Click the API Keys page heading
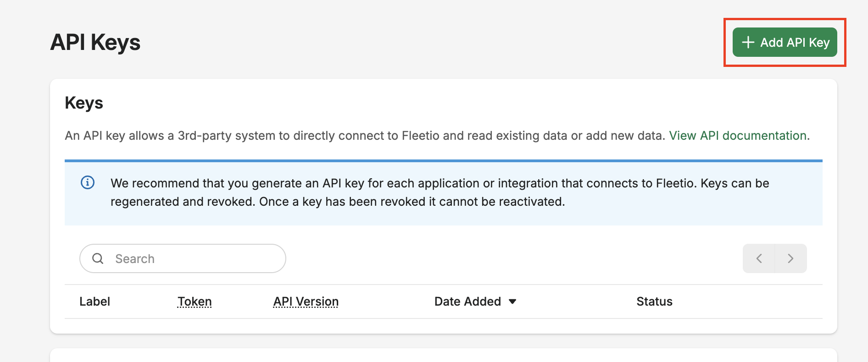Screen dimensions: 868x362 point(95,42)
